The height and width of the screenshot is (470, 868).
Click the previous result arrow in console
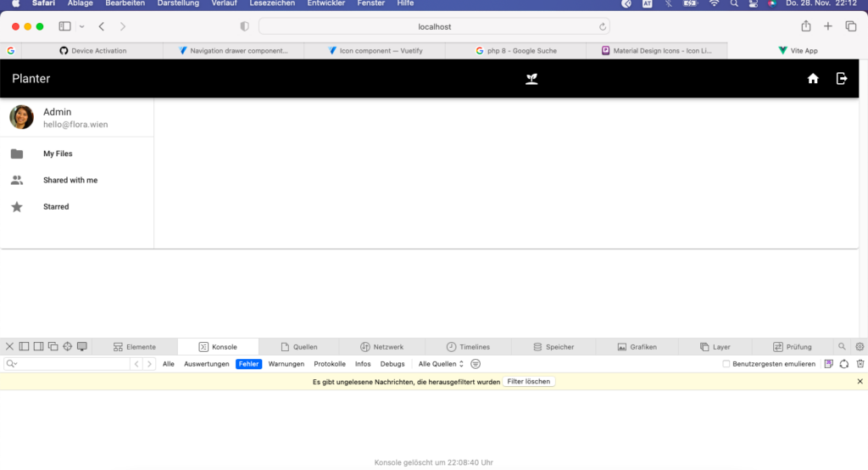tap(136, 364)
